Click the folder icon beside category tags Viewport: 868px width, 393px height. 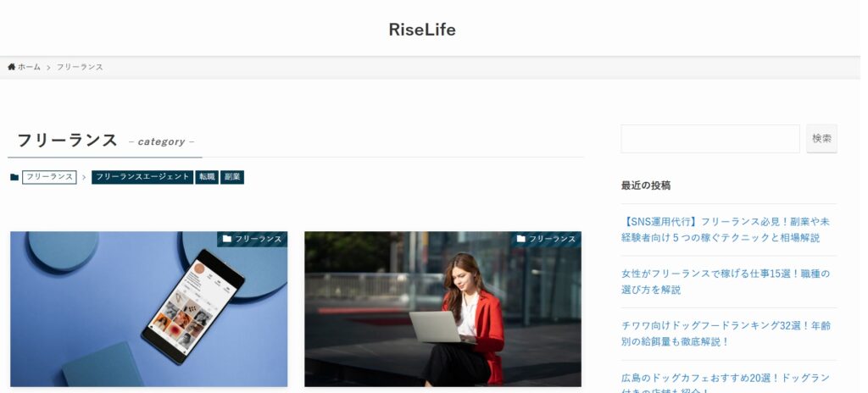[14, 177]
